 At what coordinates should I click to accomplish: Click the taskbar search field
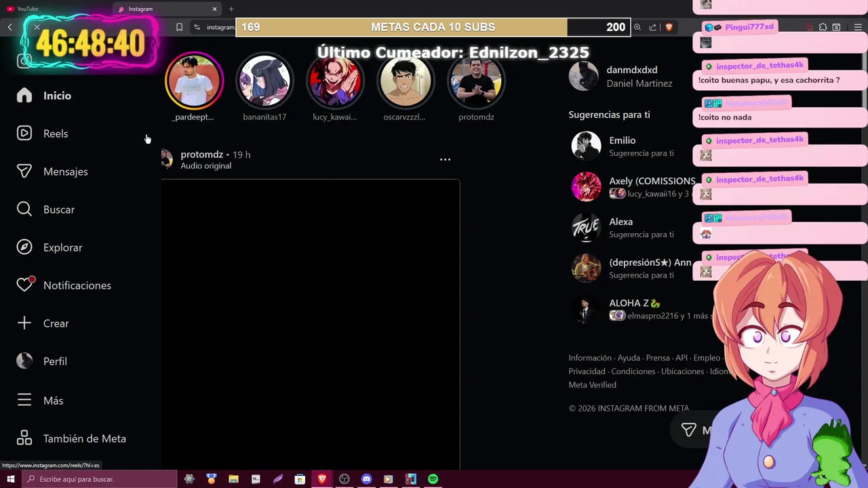coord(100,479)
